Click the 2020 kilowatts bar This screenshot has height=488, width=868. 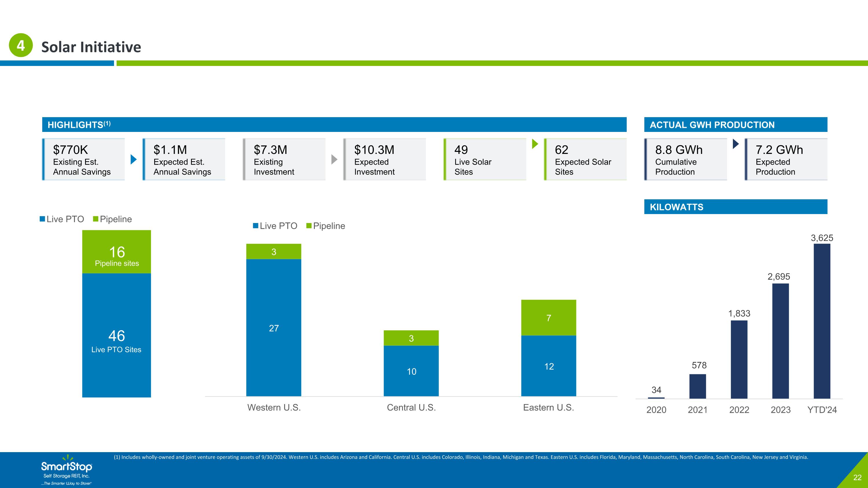click(656, 398)
